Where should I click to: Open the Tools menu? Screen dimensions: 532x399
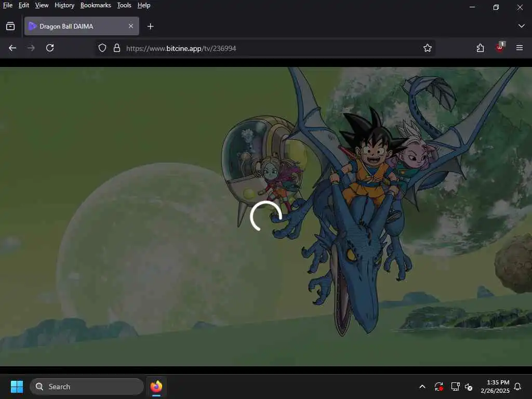124,5
